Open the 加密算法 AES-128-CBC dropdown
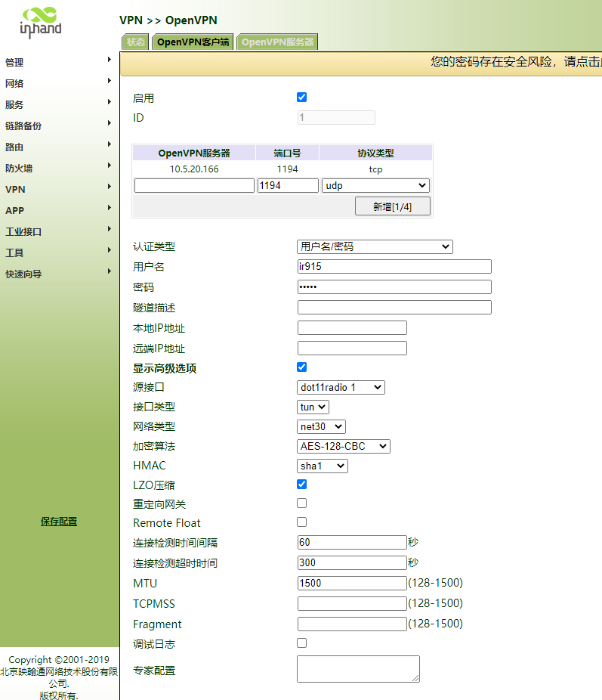 [344, 446]
